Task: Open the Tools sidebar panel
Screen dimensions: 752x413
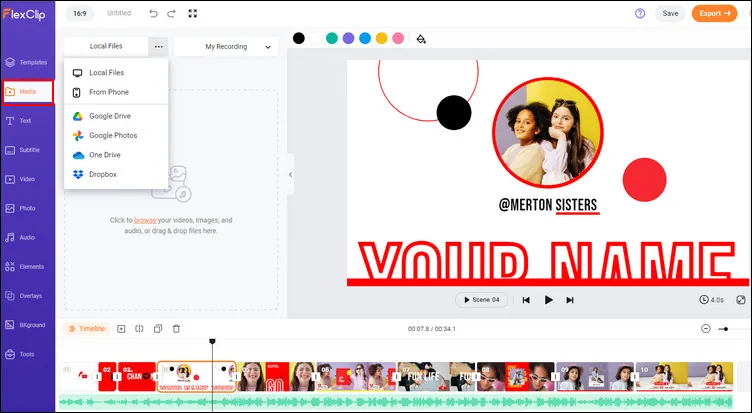Action: (x=20, y=354)
